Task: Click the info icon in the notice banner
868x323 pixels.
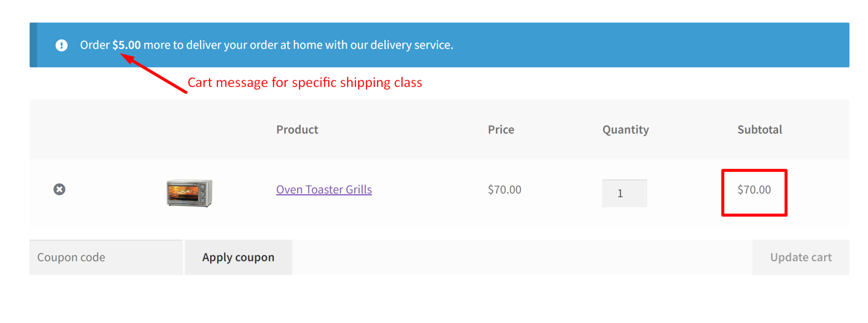Action: 61,45
